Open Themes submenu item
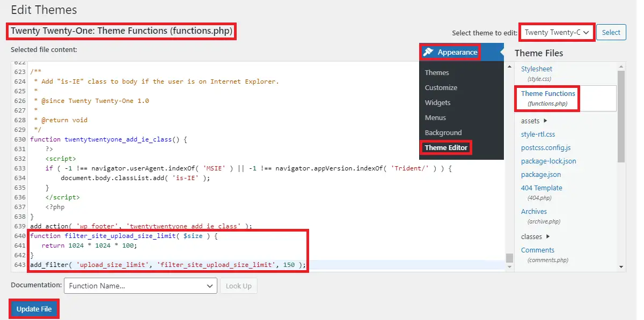 click(x=437, y=72)
